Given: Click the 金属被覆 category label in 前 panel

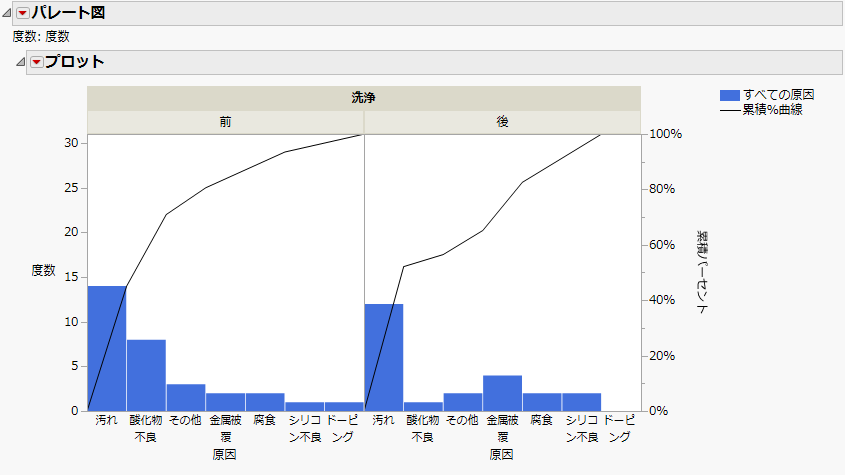Looking at the screenshot, I should (x=225, y=429).
